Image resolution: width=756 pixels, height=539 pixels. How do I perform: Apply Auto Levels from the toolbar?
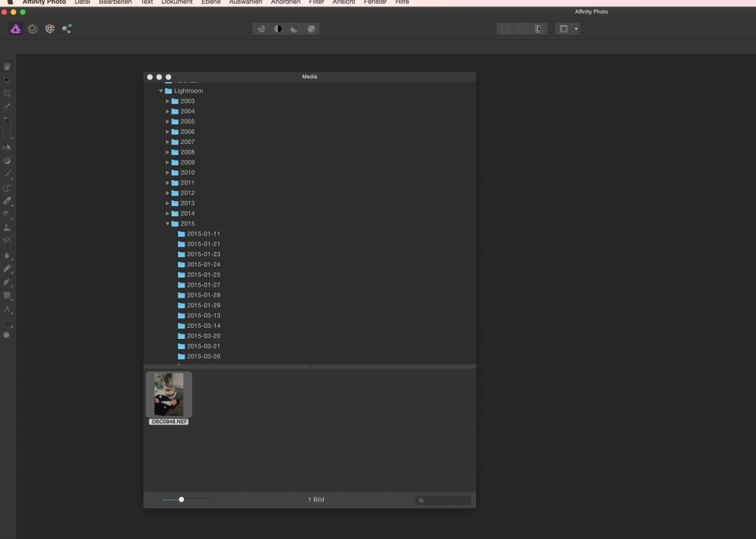pos(261,29)
